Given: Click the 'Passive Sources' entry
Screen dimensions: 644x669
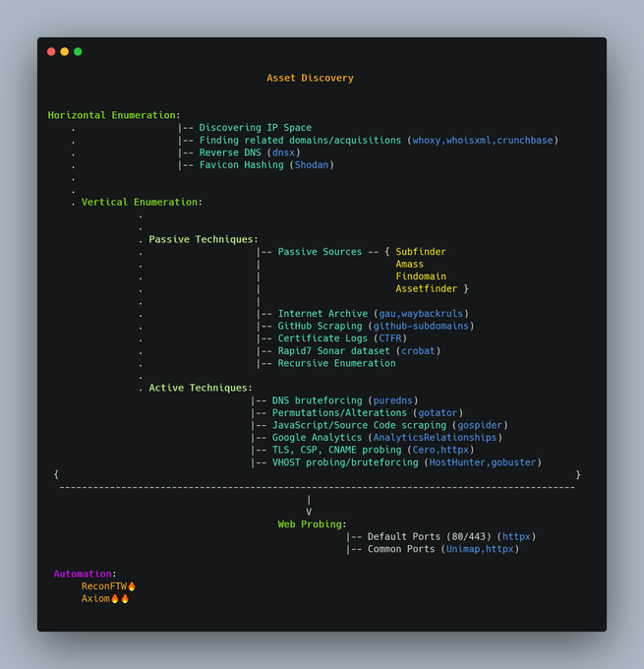Looking at the screenshot, I should 320,252.
